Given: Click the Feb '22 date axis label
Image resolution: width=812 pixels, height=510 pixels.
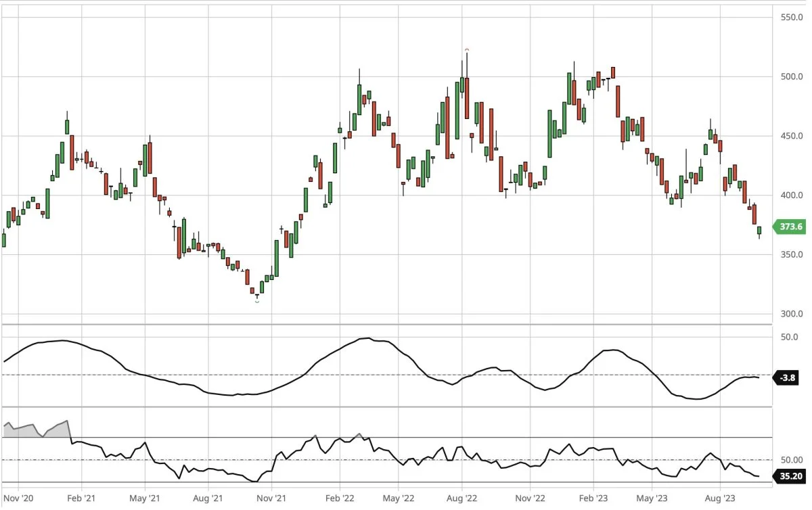Looking at the screenshot, I should click(x=341, y=499).
